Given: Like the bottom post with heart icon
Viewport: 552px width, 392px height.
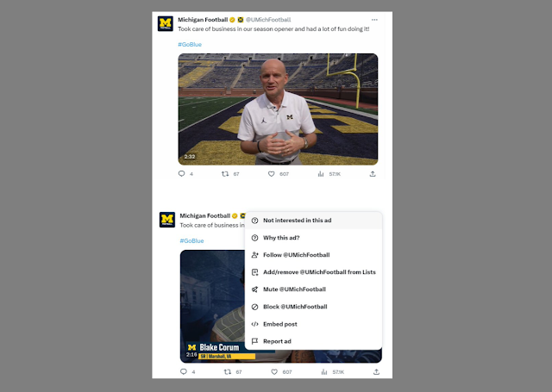Looking at the screenshot, I should pyautogui.click(x=274, y=371).
